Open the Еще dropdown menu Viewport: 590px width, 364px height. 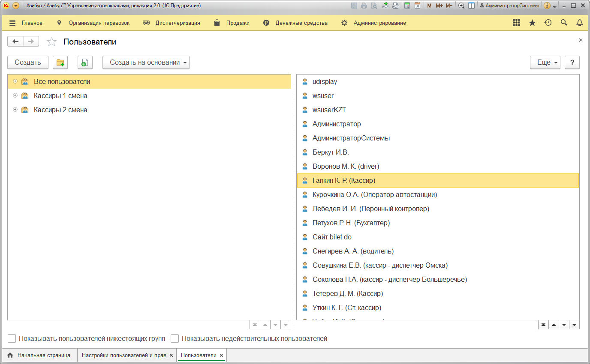545,63
